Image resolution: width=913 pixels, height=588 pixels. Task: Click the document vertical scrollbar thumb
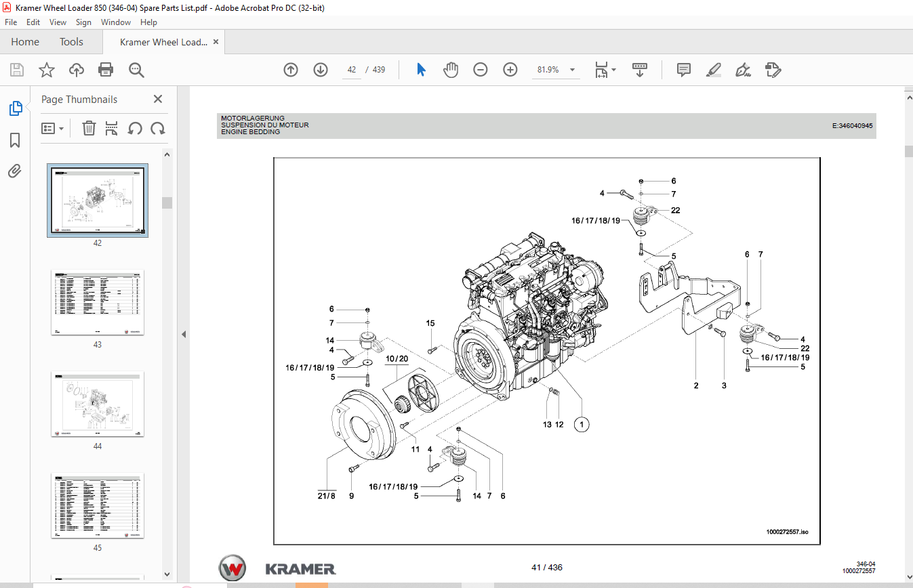point(908,151)
